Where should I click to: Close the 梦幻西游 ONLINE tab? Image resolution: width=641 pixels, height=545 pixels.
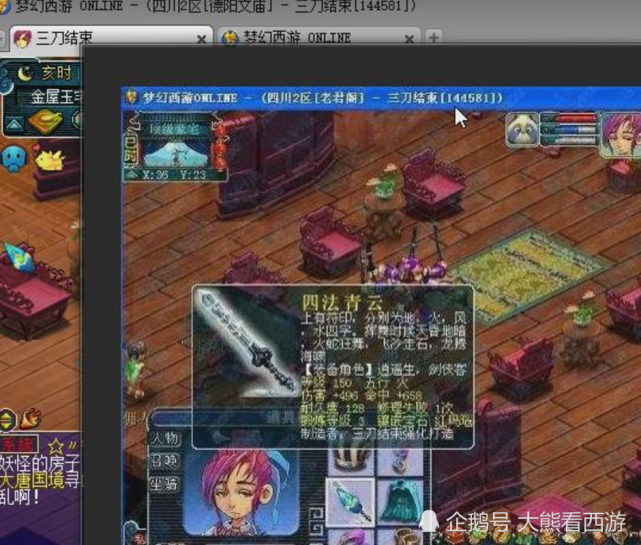tap(409, 39)
